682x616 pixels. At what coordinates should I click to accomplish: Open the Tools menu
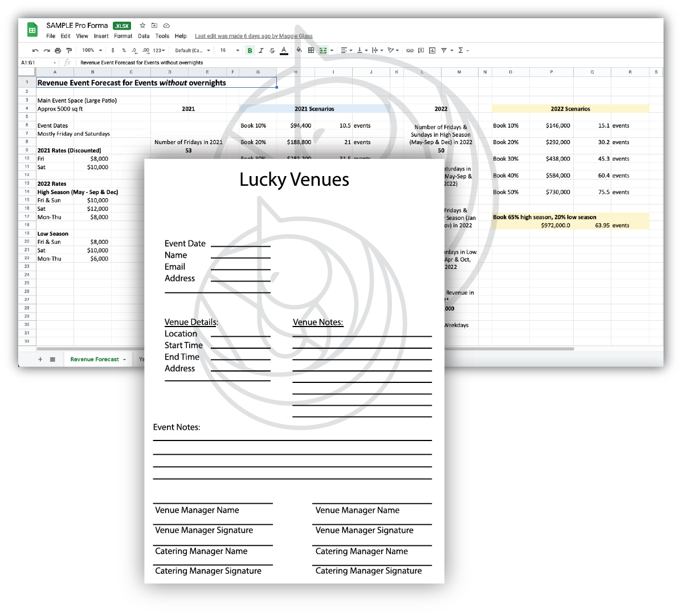(162, 36)
